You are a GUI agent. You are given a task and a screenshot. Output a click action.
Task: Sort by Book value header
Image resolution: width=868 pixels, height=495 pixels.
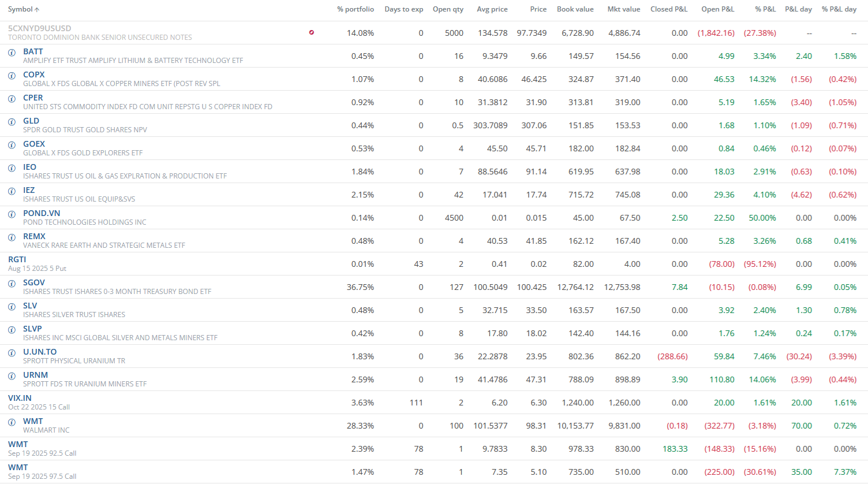(x=575, y=9)
